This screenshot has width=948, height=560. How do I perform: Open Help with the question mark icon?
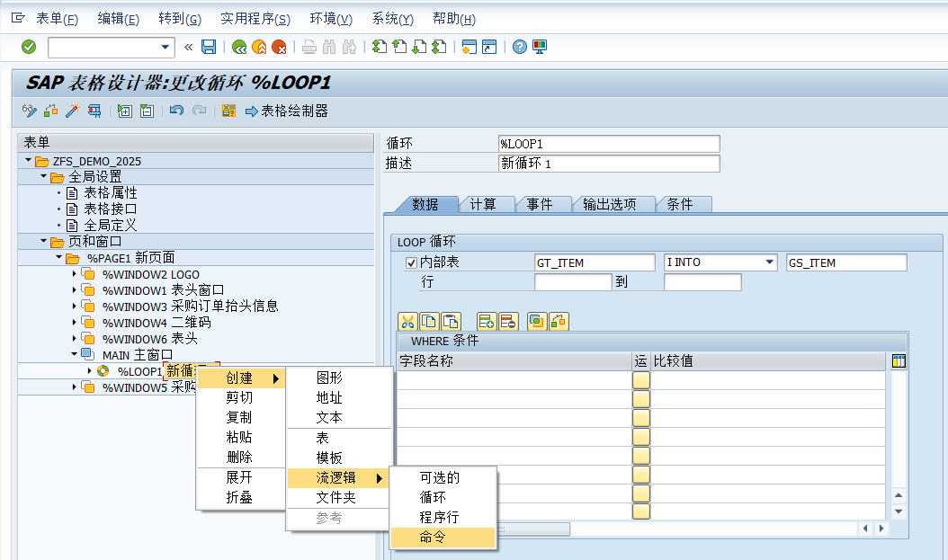[519, 47]
